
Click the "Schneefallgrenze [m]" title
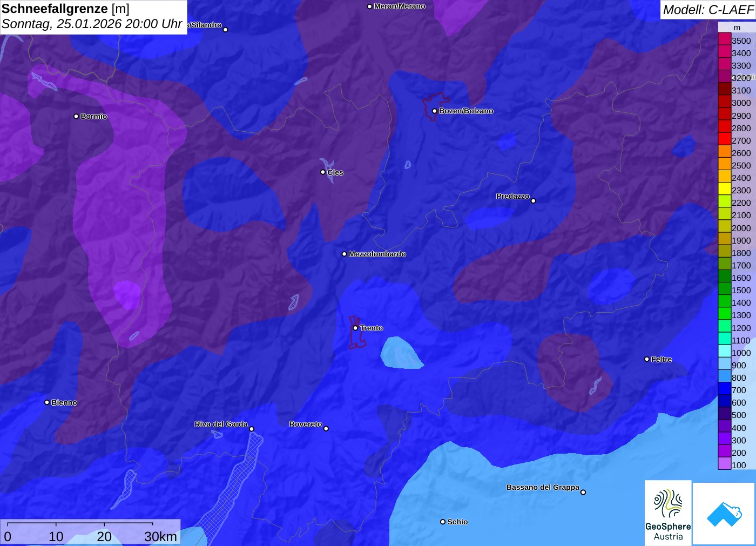tap(65, 9)
